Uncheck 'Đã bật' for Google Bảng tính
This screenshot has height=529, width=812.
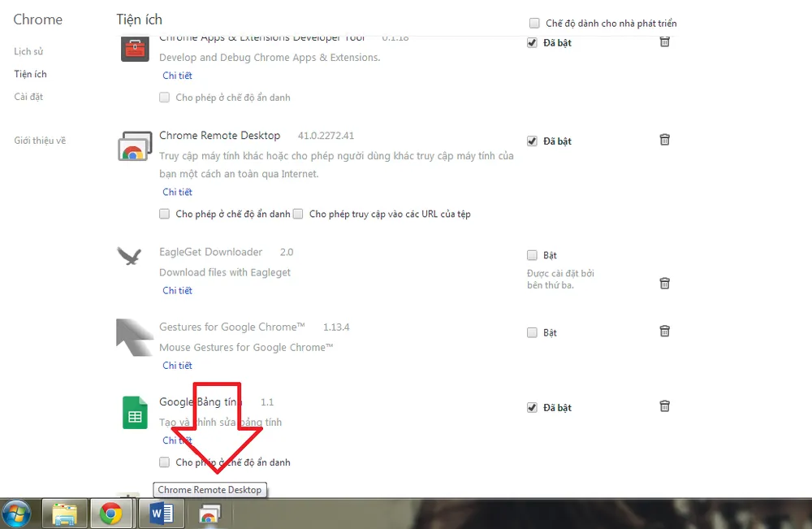click(532, 408)
